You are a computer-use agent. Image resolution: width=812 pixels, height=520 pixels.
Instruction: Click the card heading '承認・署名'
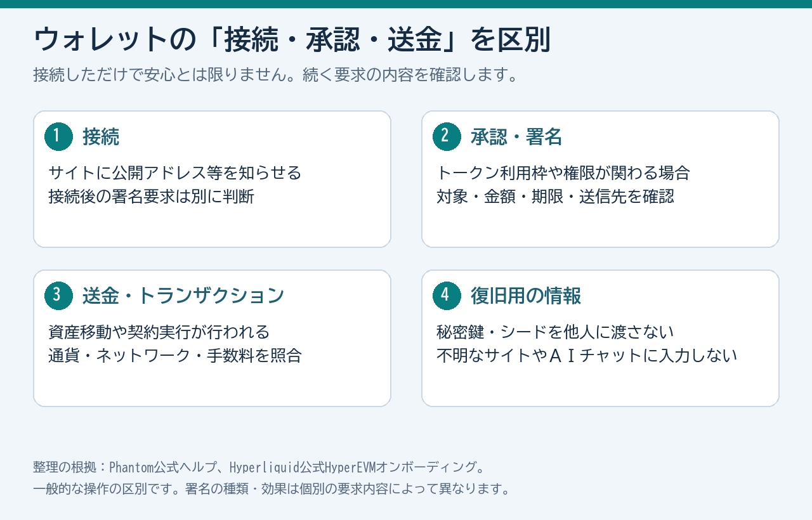pyautogui.click(x=516, y=136)
